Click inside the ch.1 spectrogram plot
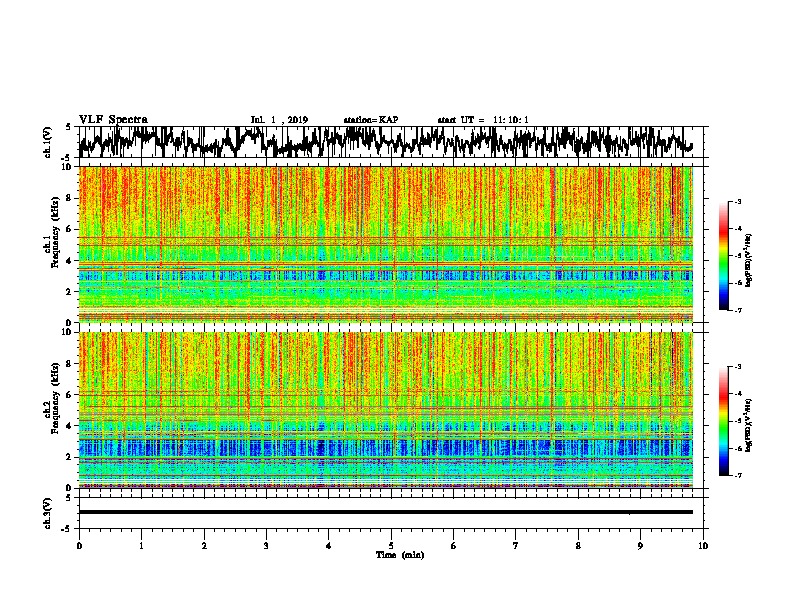 tap(385, 244)
